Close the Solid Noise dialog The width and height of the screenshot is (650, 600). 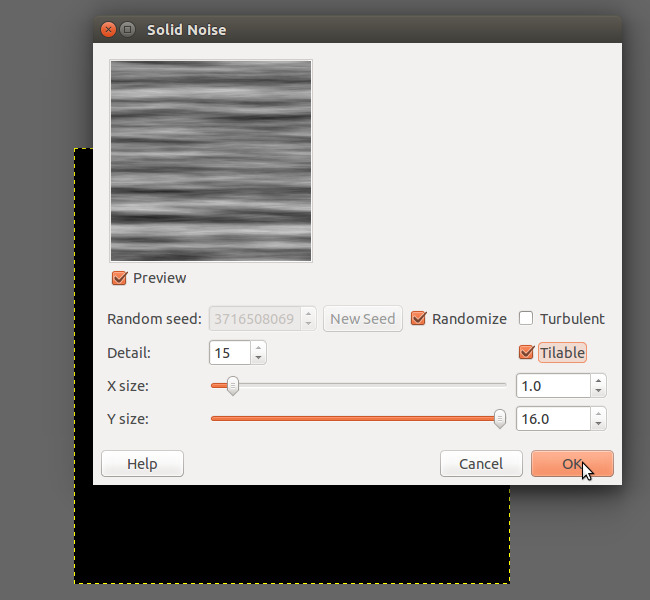click(108, 29)
